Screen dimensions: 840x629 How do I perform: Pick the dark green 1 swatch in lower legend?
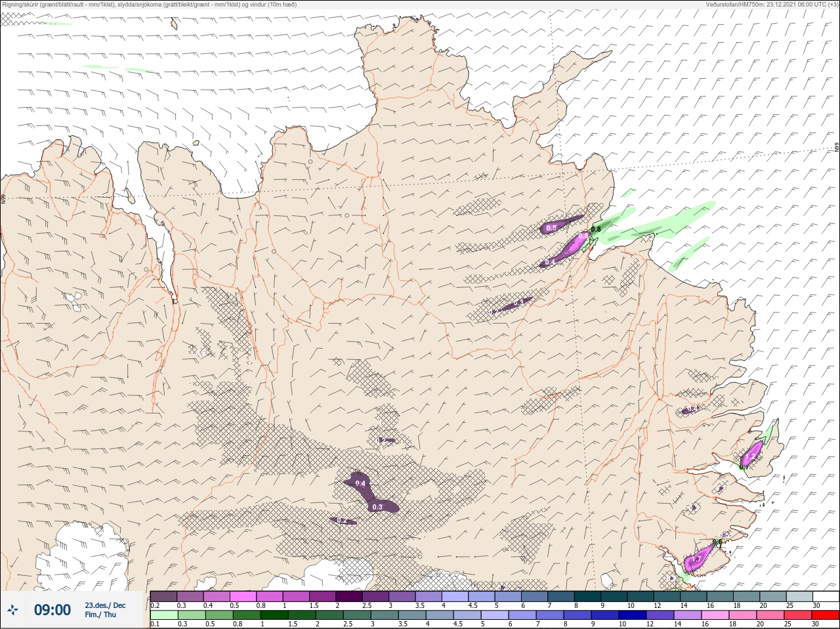pyautogui.click(x=274, y=615)
